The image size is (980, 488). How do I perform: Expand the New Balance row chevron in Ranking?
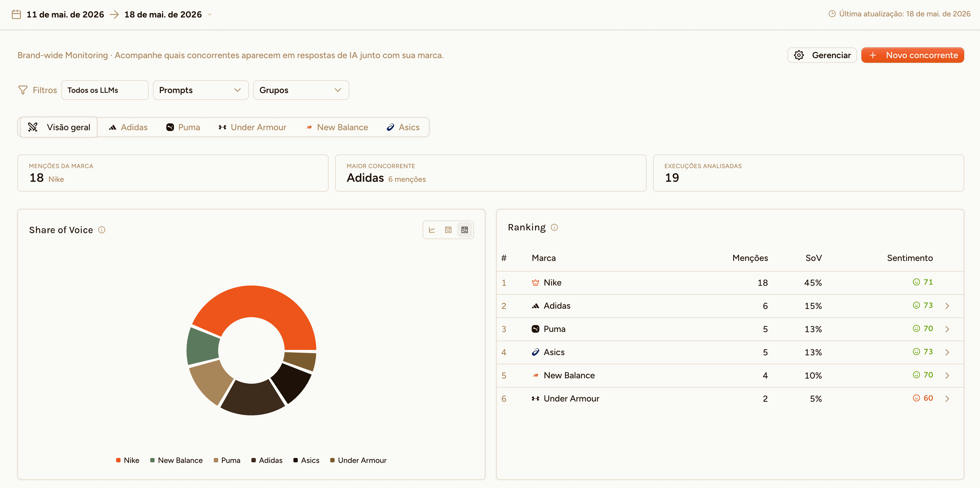tap(947, 375)
